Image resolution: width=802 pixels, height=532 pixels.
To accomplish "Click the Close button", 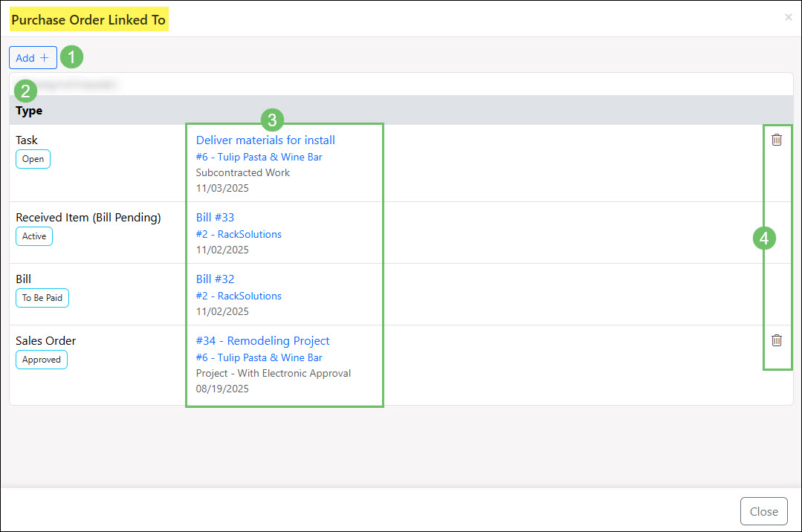I will pos(763,511).
